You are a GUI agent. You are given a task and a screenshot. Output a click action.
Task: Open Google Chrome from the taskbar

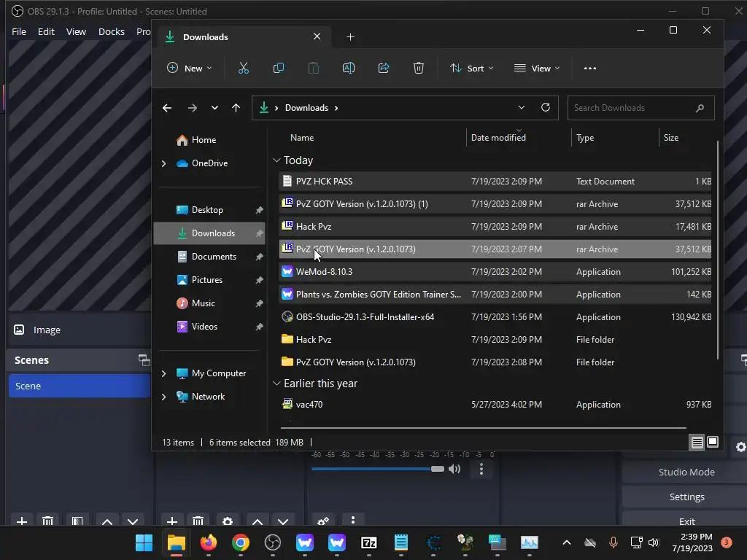pyautogui.click(x=241, y=542)
